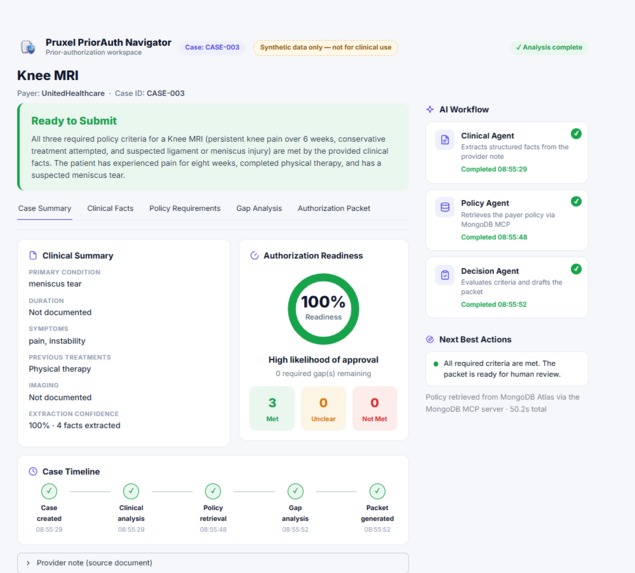Click the 100% · 4 facts extracted text
The image size is (635, 573).
pyautogui.click(x=75, y=425)
